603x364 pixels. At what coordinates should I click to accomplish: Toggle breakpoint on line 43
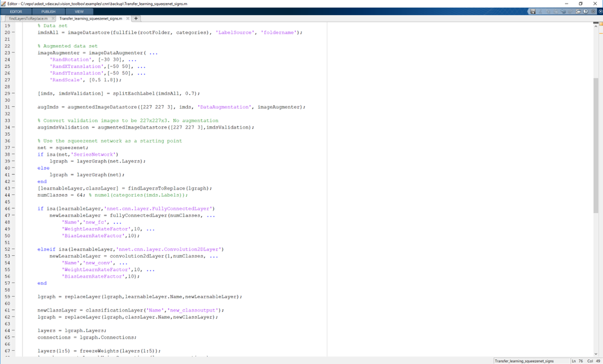coord(13,188)
